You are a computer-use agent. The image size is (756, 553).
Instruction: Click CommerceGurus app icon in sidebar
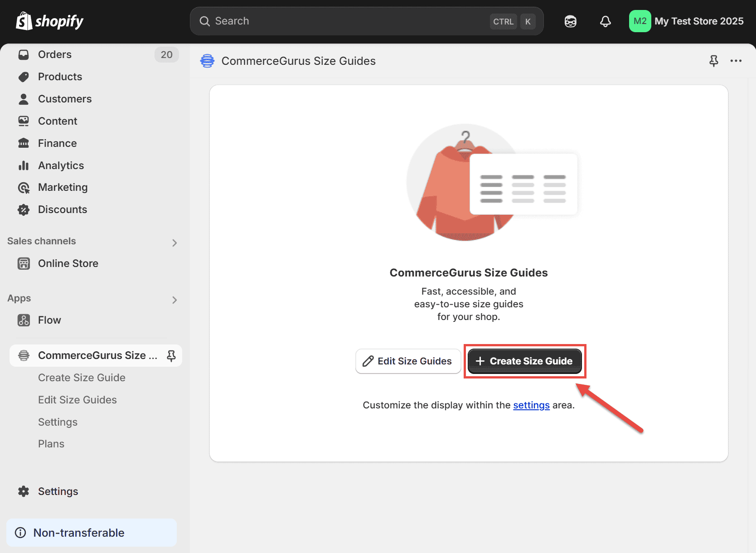tap(24, 356)
